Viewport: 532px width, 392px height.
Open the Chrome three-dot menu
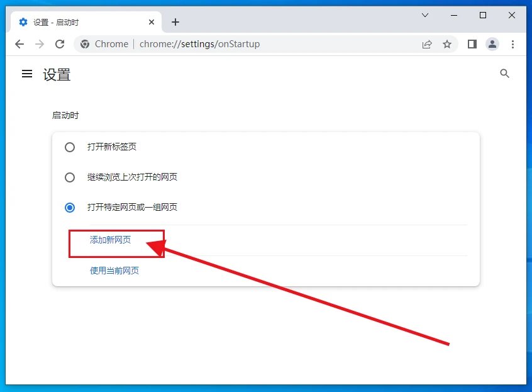click(514, 44)
